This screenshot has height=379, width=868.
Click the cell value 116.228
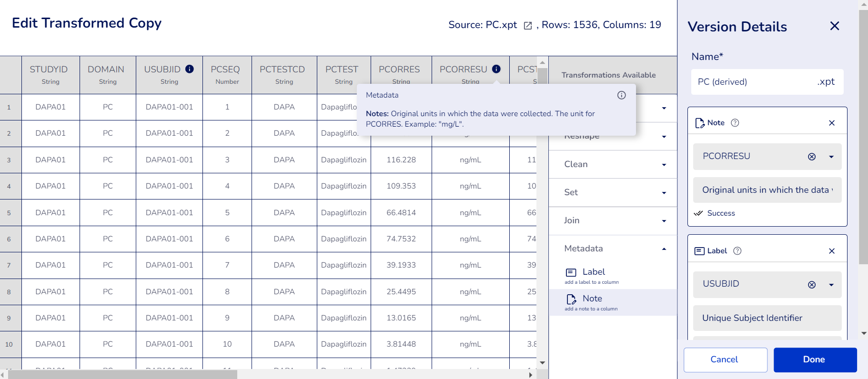click(x=401, y=160)
